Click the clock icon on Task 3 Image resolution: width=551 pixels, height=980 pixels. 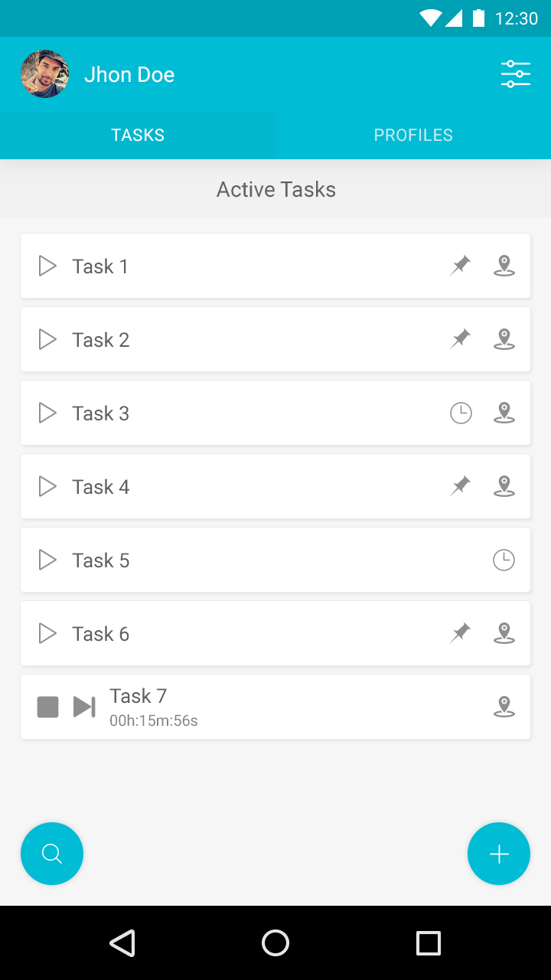click(461, 413)
